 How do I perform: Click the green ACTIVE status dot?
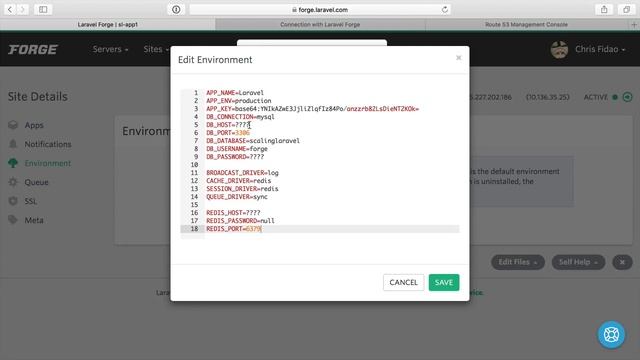tap(615, 97)
